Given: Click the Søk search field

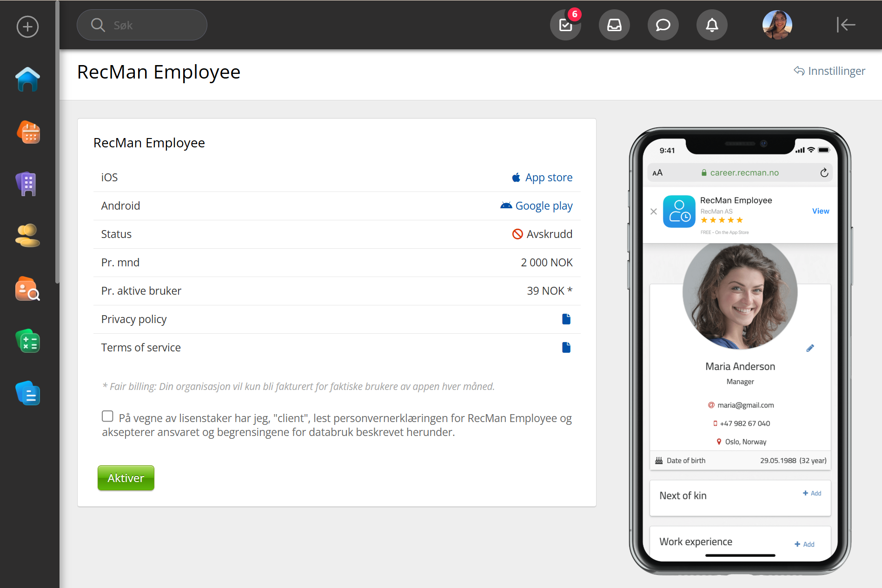Looking at the screenshot, I should pyautogui.click(x=142, y=25).
